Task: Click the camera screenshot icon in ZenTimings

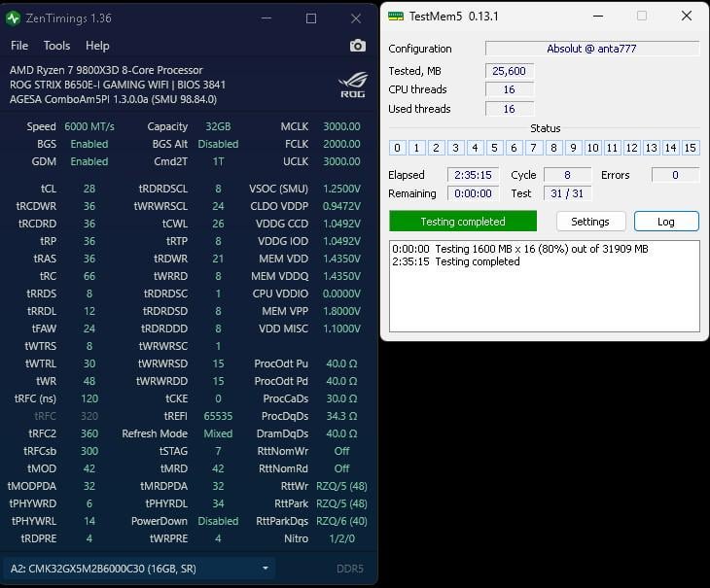Action: click(x=357, y=46)
